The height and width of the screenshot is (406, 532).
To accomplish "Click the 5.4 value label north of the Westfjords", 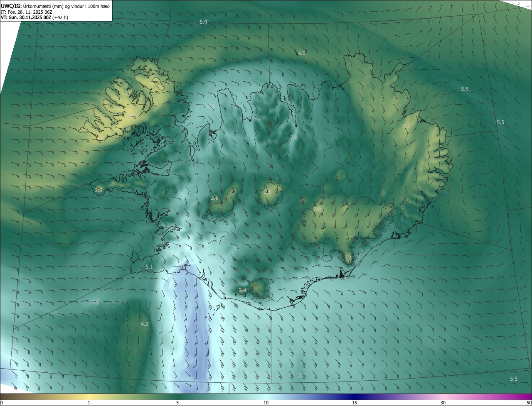I will coord(203,22).
